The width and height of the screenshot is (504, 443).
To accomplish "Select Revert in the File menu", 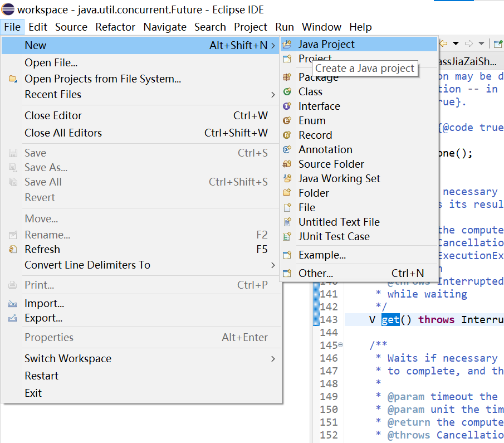I will click(140, 197).
